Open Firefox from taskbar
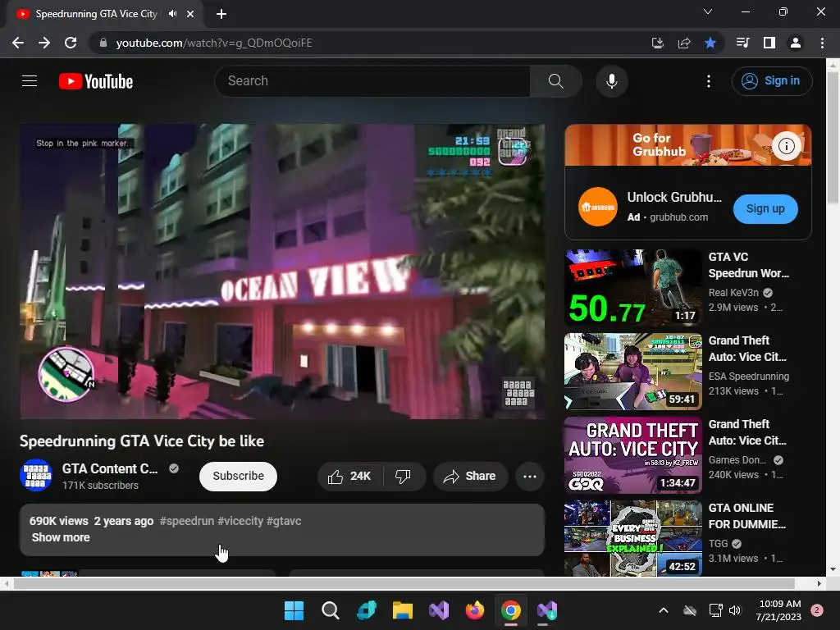This screenshot has width=840, height=630. (475, 610)
